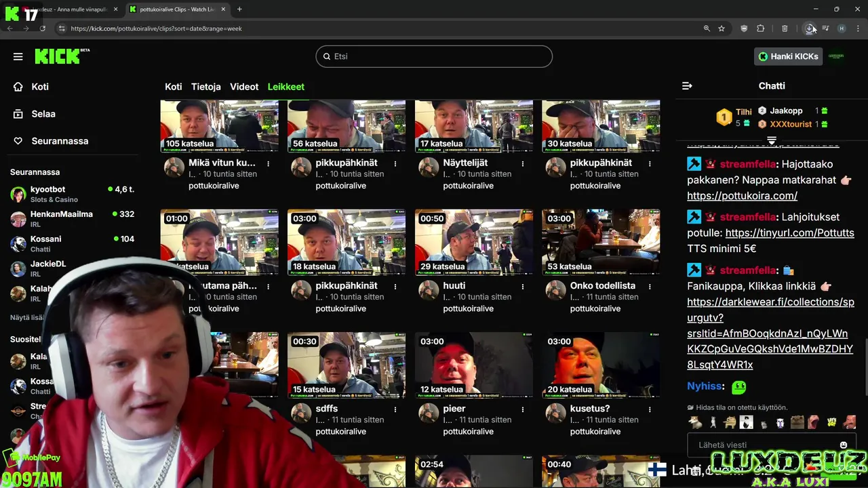The width and height of the screenshot is (868, 488).
Task: Open the darklewear.fi fanikauppa link
Action: (770, 333)
